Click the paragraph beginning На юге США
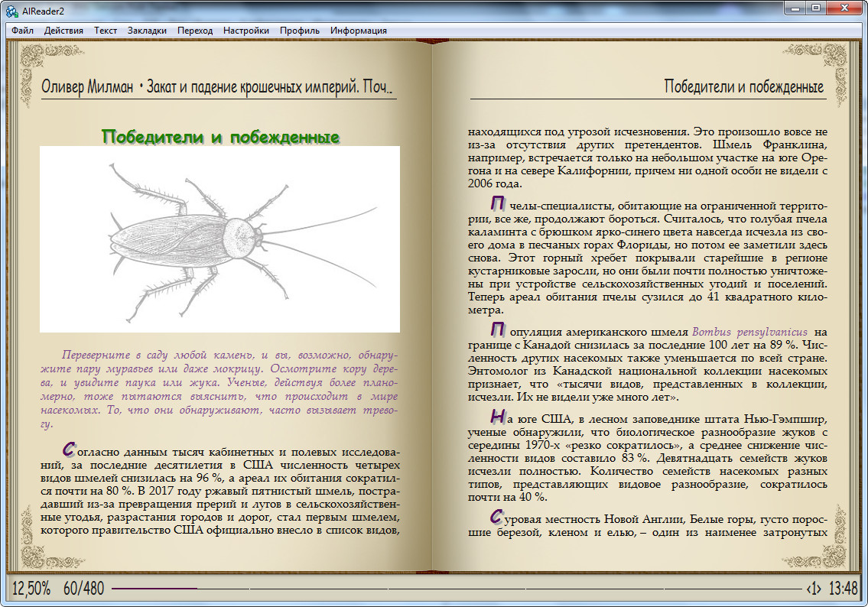This screenshot has width=868, height=607. tap(647, 457)
